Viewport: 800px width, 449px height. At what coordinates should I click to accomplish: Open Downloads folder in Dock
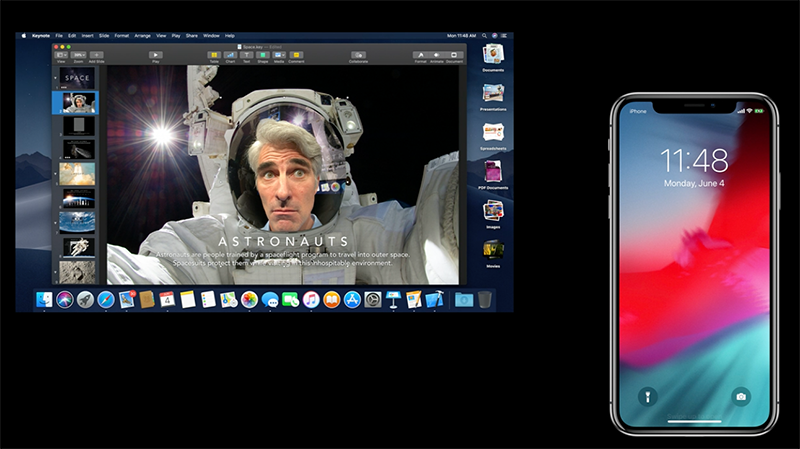tap(464, 300)
